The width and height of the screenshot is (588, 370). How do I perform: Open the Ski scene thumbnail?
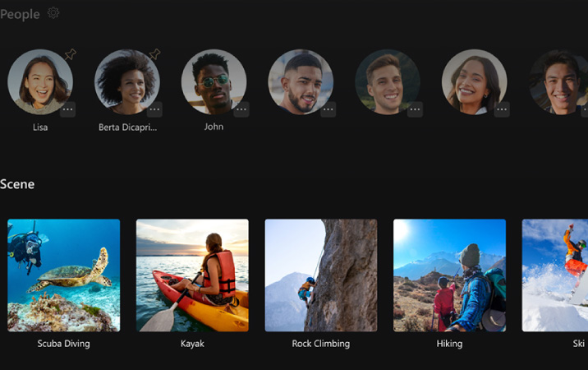coord(555,275)
